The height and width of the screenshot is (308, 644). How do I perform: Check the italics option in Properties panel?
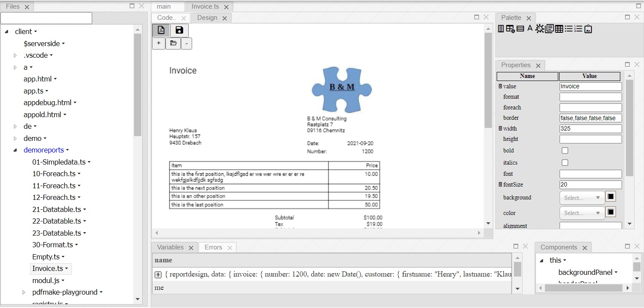pos(565,162)
